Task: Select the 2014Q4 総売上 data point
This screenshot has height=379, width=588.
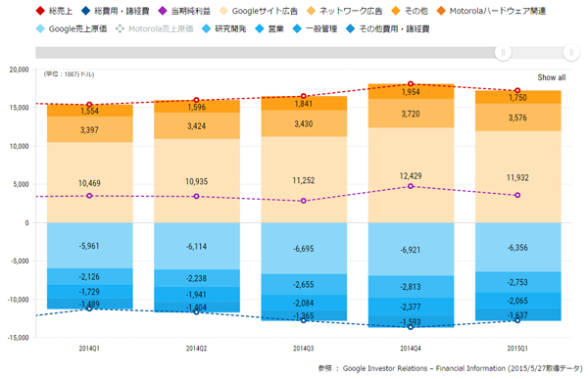Action: [411, 83]
